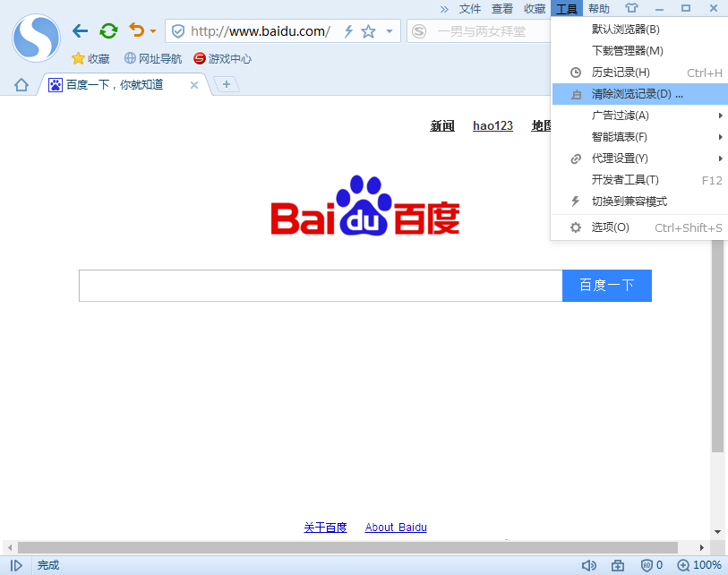Click the Sogou search engine icon
728x575 pixels.
419,31
